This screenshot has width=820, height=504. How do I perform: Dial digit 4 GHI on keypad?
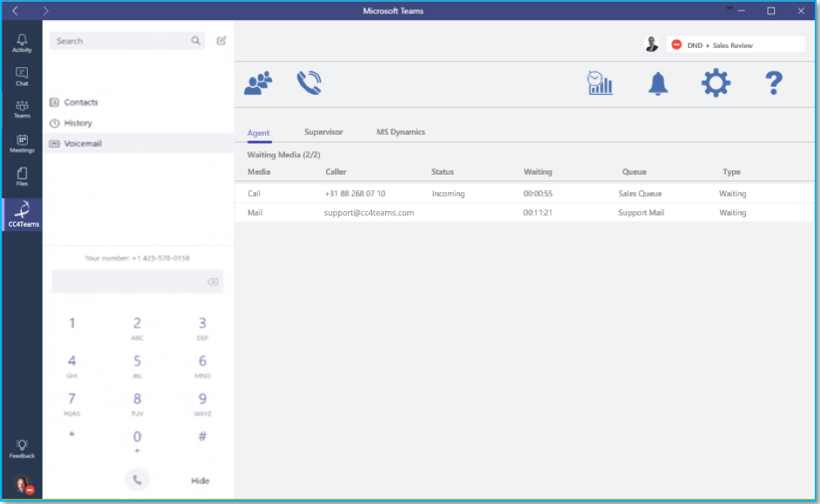[72, 366]
